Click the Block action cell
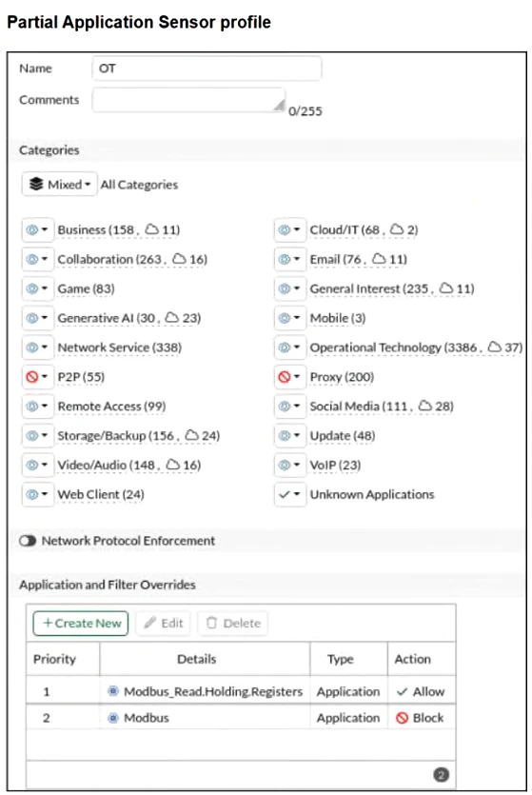Screen dimensions: 532x795 (421, 718)
